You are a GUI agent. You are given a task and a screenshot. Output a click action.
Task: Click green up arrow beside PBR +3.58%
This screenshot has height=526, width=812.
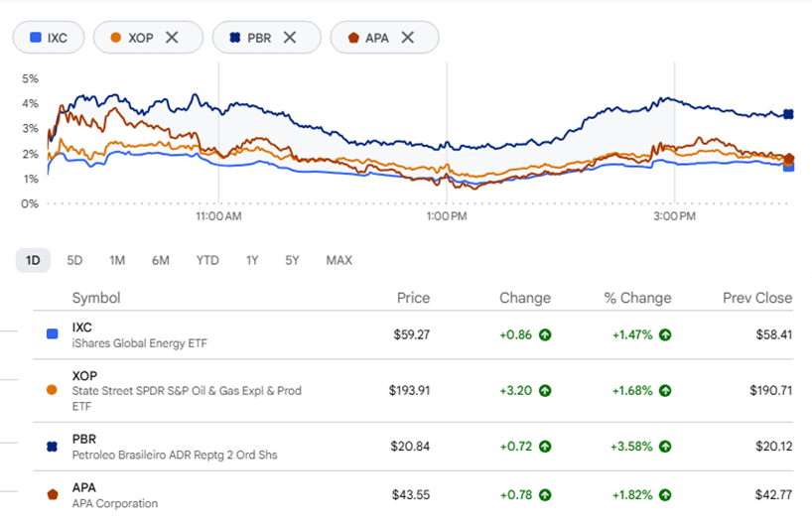[x=665, y=447]
